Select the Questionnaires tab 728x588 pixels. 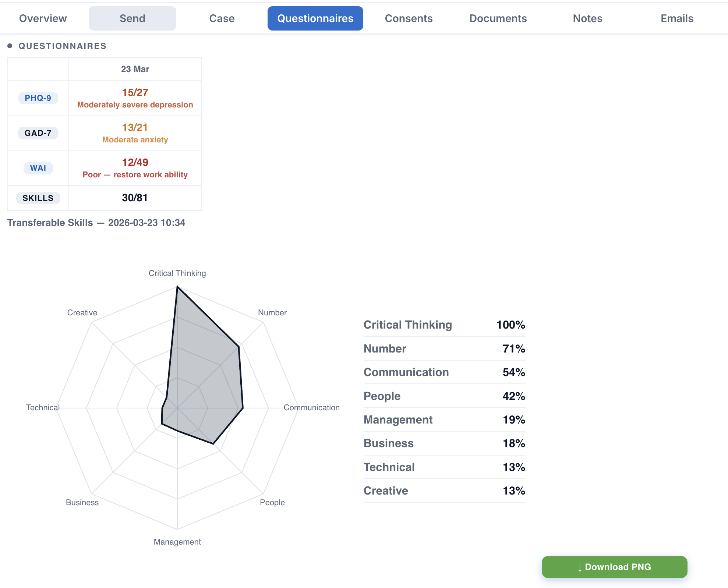click(x=315, y=18)
